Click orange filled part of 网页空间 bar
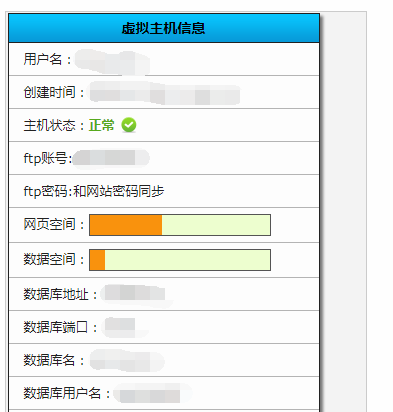 [x=126, y=225]
